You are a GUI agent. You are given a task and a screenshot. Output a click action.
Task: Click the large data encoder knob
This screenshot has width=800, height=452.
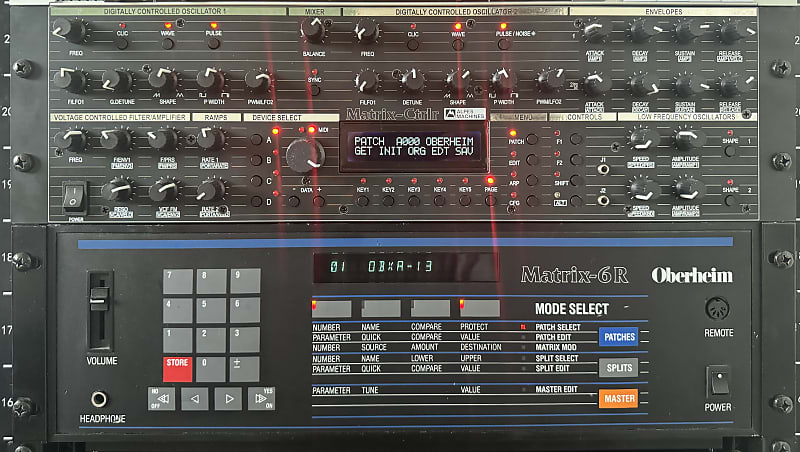(305, 155)
